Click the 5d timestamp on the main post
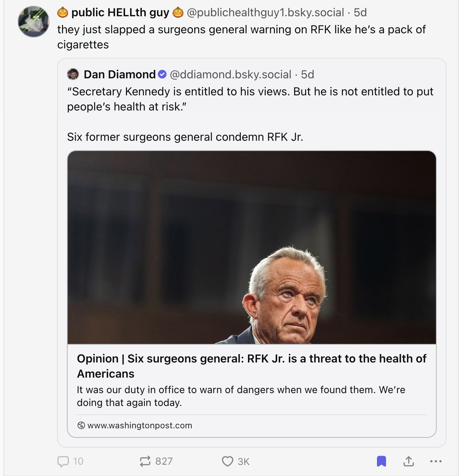Viewport: 459px width, 476px height. (361, 12)
